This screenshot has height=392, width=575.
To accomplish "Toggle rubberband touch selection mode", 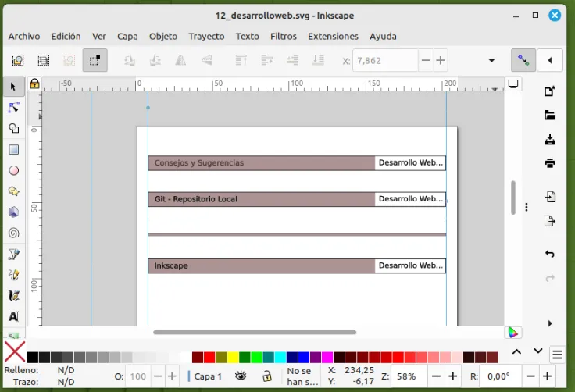I will (x=95, y=60).
